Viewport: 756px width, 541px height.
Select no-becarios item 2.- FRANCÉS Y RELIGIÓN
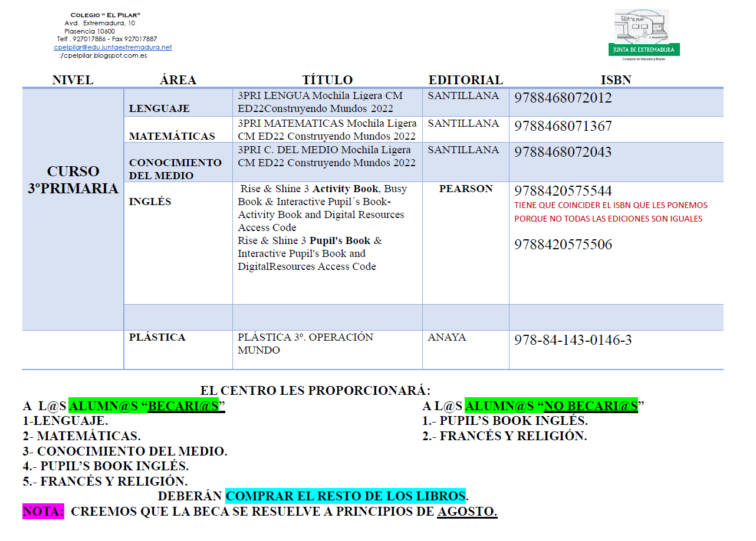(505, 436)
